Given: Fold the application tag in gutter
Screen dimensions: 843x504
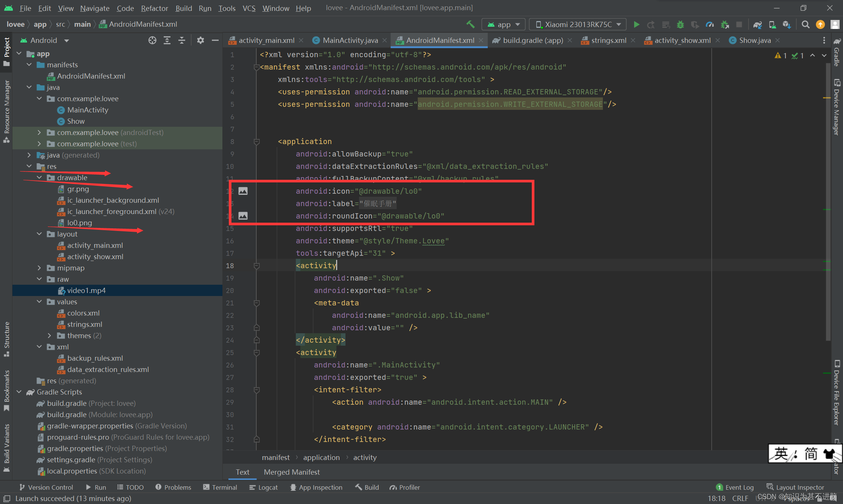Looking at the screenshot, I should coord(257,142).
